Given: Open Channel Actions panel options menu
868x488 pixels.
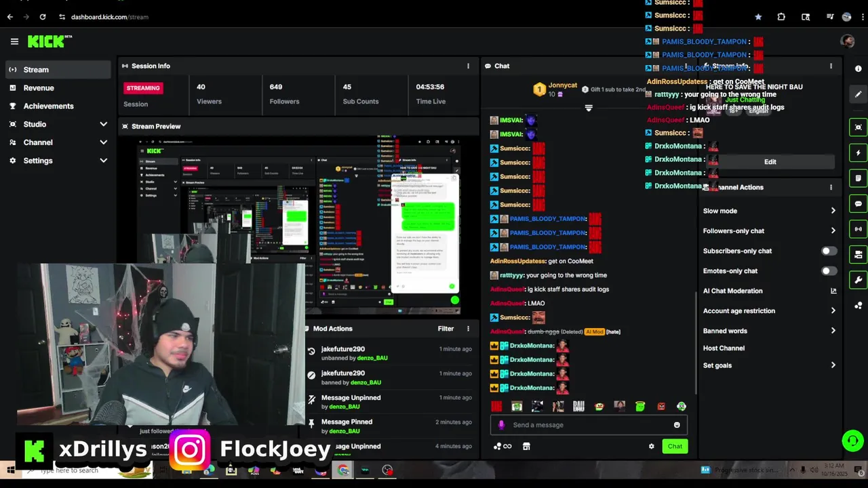Looking at the screenshot, I should click(831, 187).
